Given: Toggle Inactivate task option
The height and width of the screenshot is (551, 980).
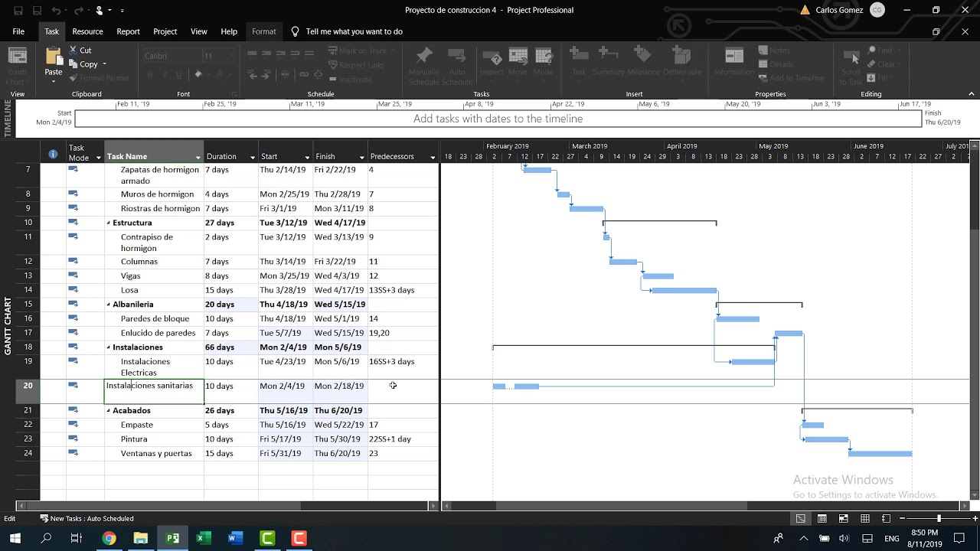Looking at the screenshot, I should 350,79.
